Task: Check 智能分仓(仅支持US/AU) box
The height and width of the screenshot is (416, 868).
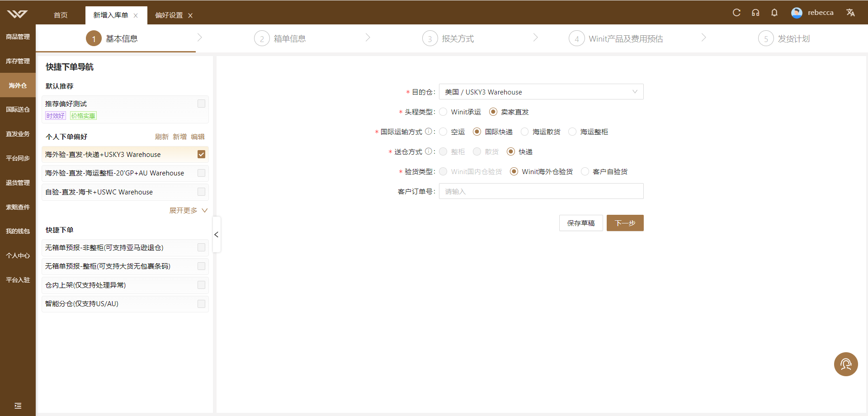Action: pos(201,303)
